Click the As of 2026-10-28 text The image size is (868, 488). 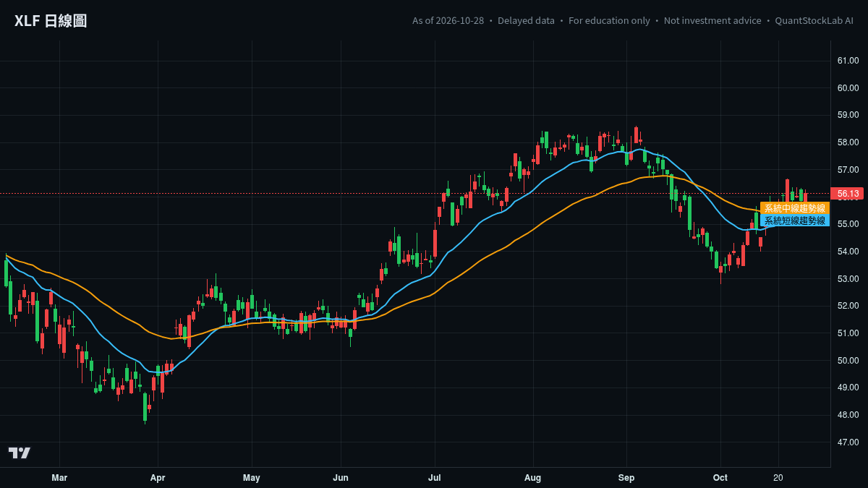pyautogui.click(x=448, y=21)
